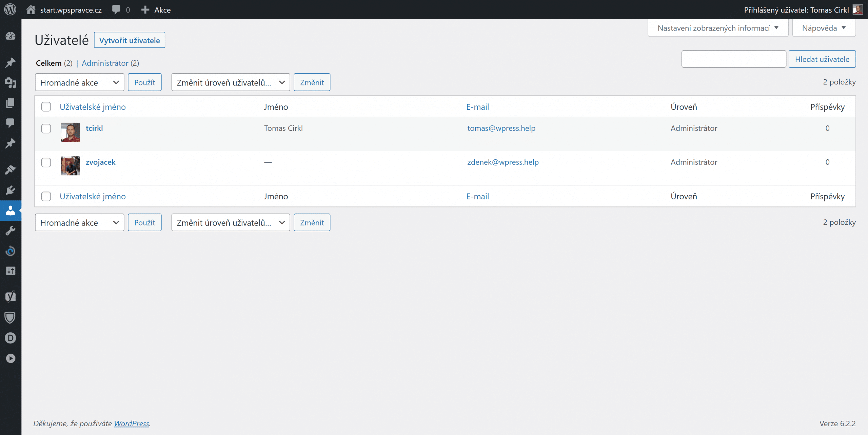Toggle the select-all checkbox in table header
The height and width of the screenshot is (435, 868).
point(46,107)
